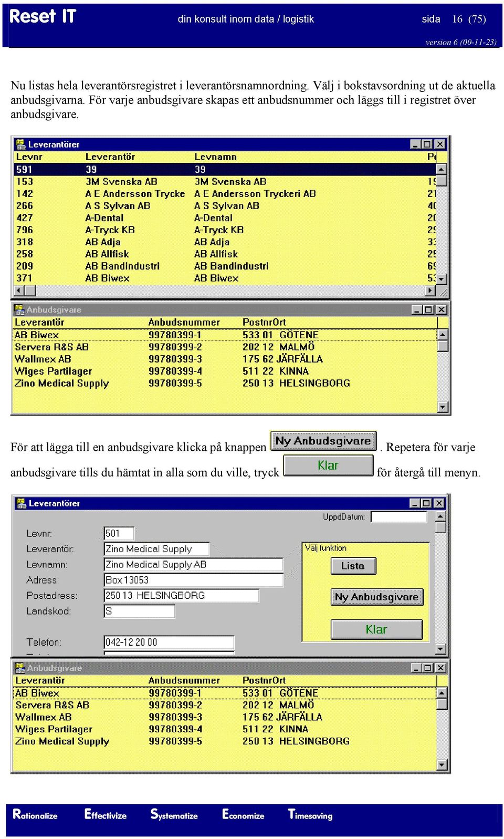Select the Levnr 266 cell for A S Sylvan AB
The image size is (504, 839).
coord(24,205)
